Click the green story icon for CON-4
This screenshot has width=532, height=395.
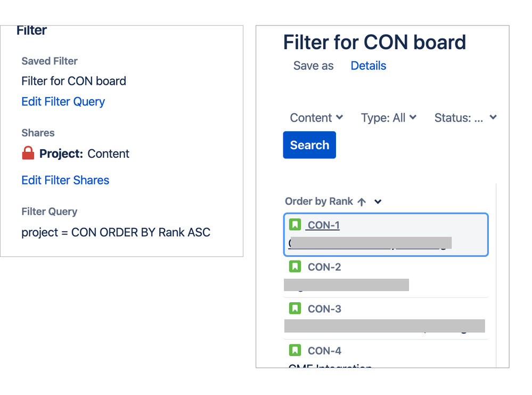[x=295, y=350]
